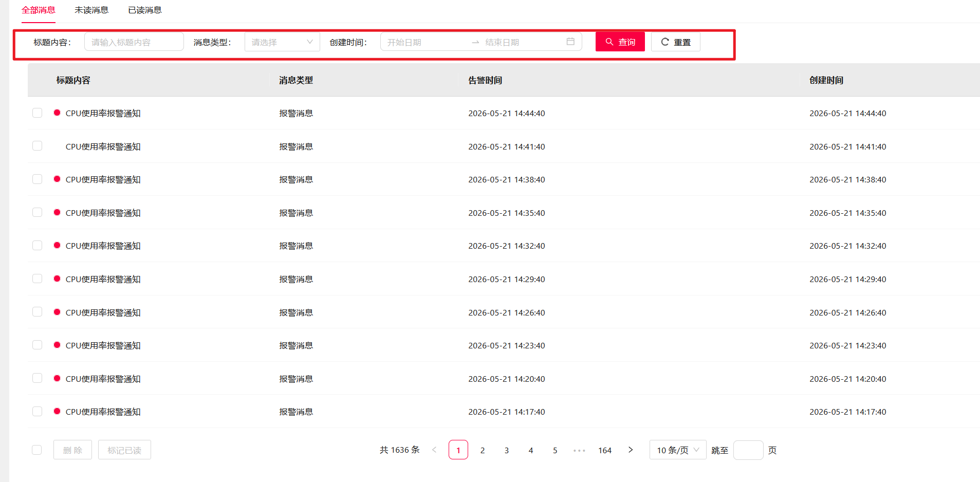Open the 10 条/页 page size dropdown
The height and width of the screenshot is (482, 980).
(678, 450)
